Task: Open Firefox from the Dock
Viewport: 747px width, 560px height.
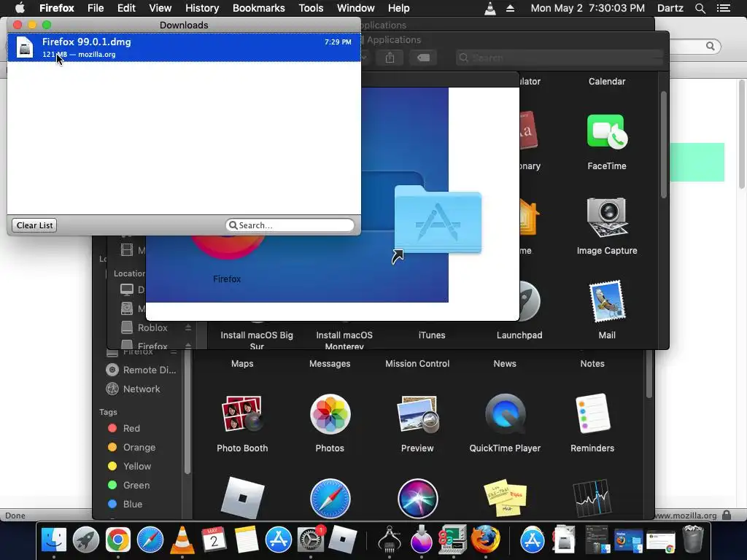Action: point(485,540)
